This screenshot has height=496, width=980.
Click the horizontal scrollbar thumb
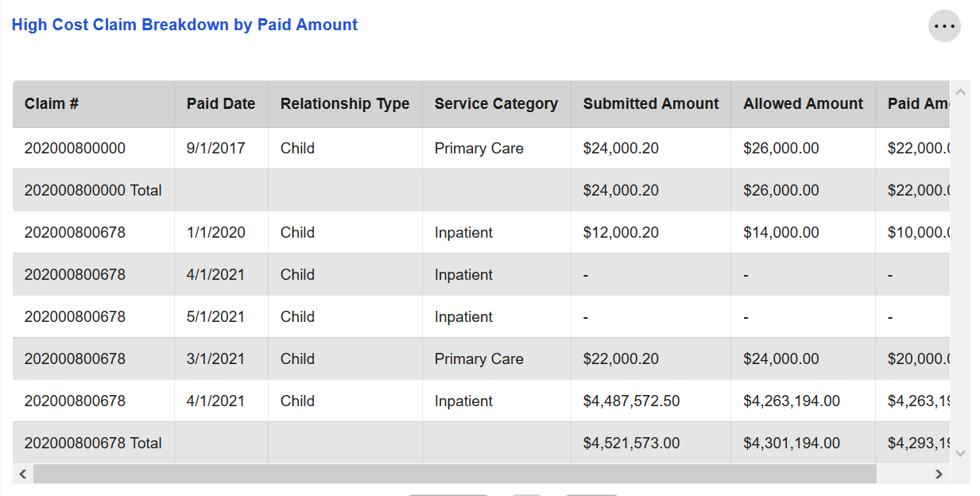tap(455, 474)
